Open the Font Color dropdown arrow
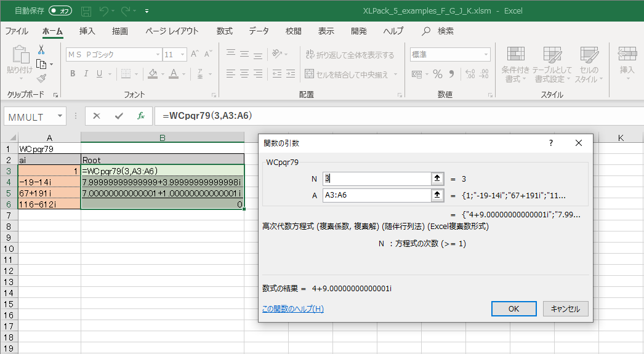This screenshot has width=644, height=354. tap(183, 74)
